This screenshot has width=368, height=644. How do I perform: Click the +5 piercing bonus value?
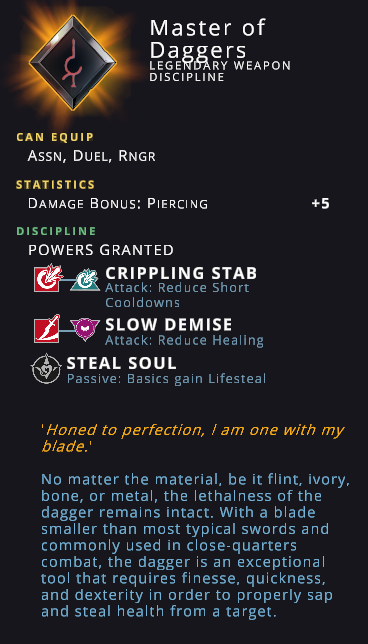coord(320,204)
